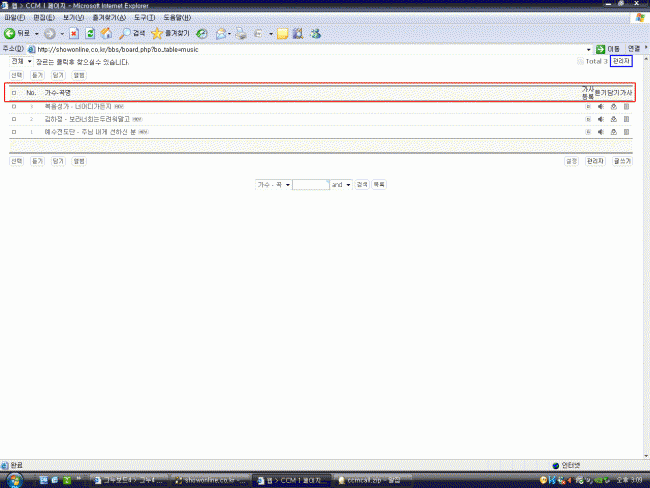Switch to the ccmcall.zip 알집 taskbar window
This screenshot has width=650, height=488.
click(372, 480)
